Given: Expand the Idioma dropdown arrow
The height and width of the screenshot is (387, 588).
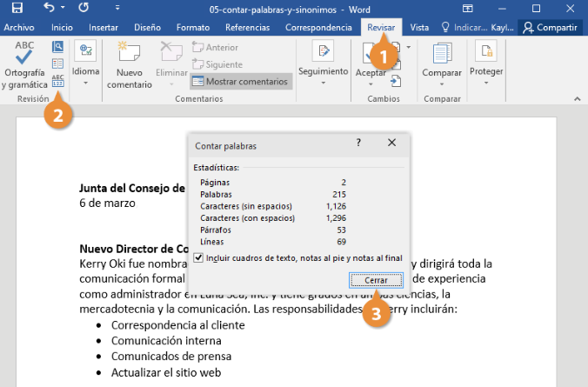Looking at the screenshot, I should 85,83.
